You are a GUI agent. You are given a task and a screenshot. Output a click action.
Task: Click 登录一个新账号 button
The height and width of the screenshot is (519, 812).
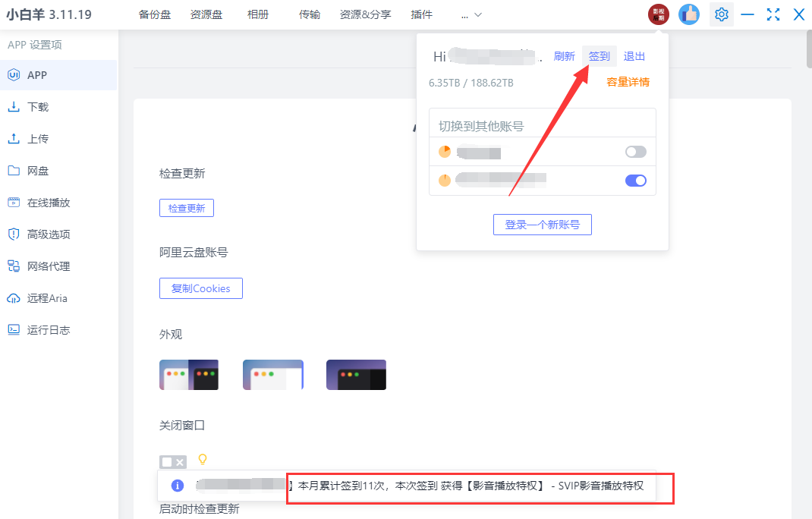pos(542,225)
